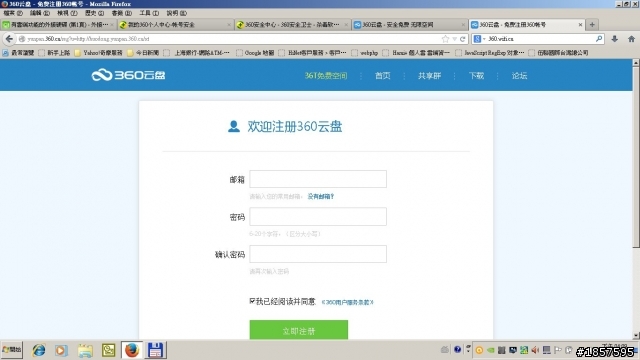Viewport: 640px width, 360px height.
Task: Go to 首页 in the header navigation
Action: click(x=382, y=76)
